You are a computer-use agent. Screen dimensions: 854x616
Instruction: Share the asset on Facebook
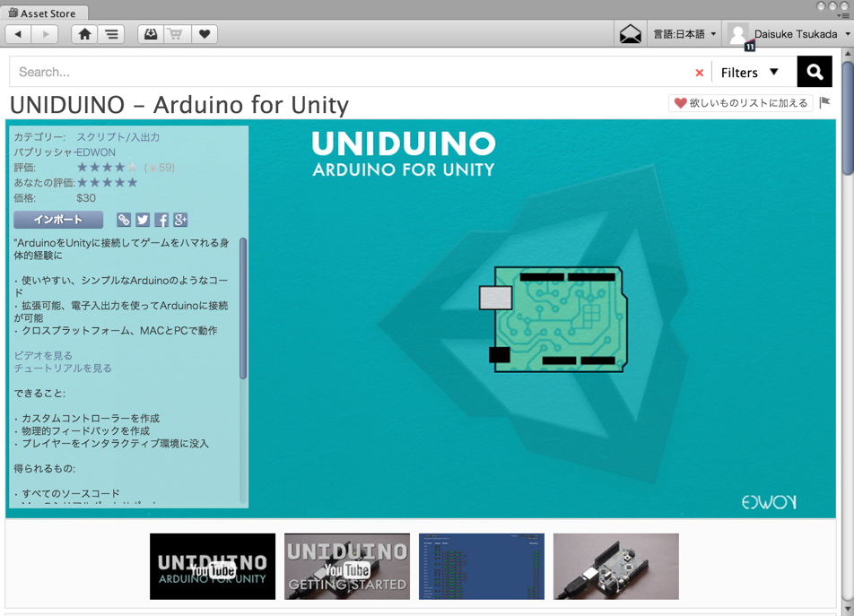[x=161, y=220]
